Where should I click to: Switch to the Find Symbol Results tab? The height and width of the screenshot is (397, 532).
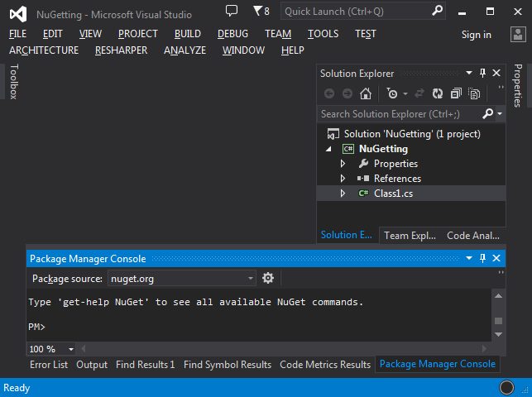pyautogui.click(x=228, y=365)
